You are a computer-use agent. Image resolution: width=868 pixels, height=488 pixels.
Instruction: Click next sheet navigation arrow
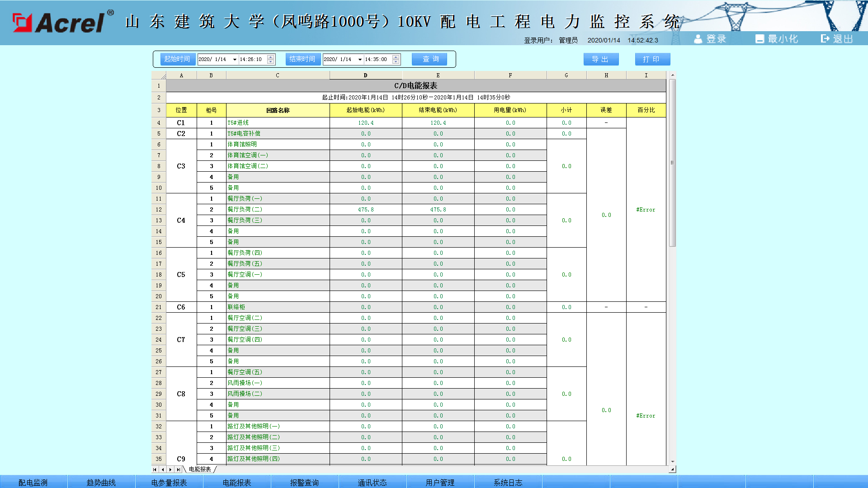point(170,469)
